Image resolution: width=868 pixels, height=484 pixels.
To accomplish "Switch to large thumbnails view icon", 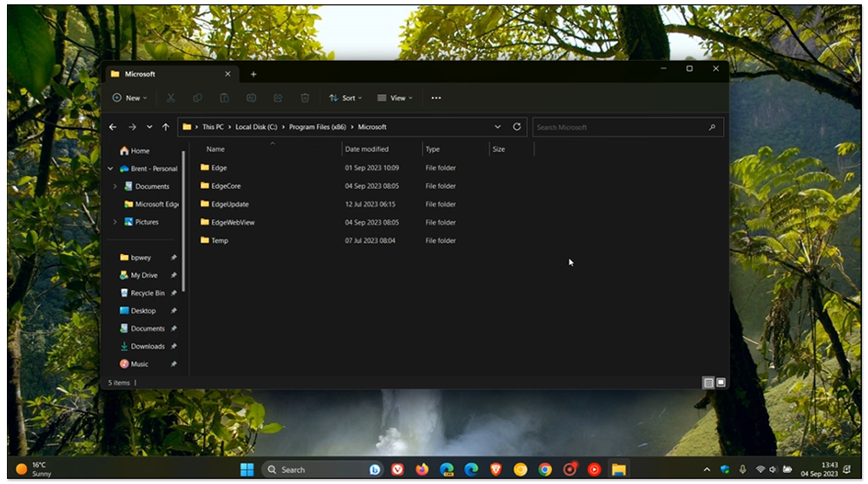I will click(x=720, y=383).
